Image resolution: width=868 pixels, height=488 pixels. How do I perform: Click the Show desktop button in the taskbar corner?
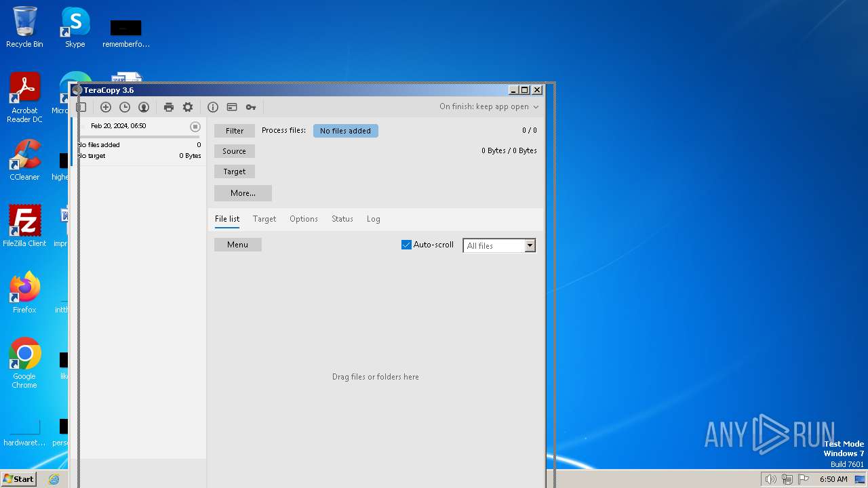[861, 479]
